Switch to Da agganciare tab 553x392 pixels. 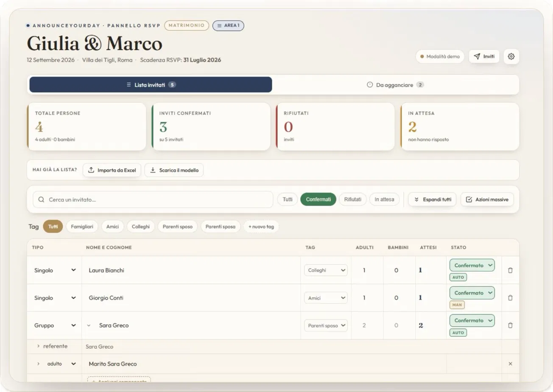[x=395, y=85]
